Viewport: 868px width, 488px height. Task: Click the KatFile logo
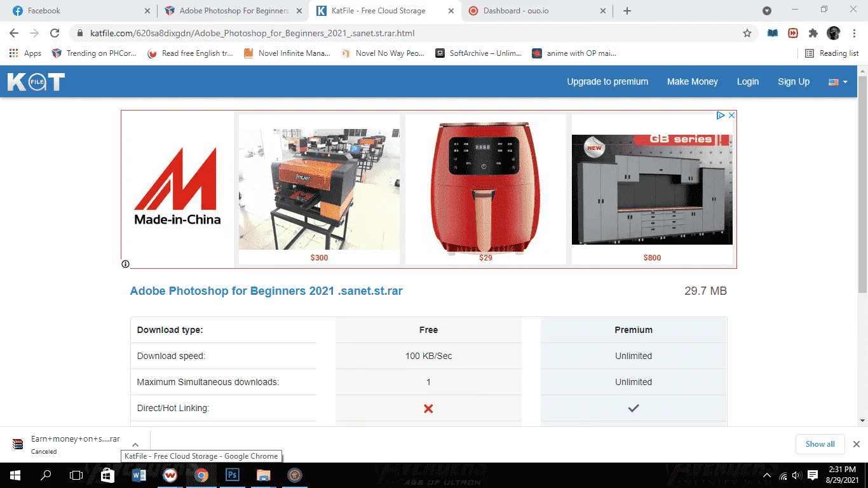pyautogui.click(x=36, y=82)
